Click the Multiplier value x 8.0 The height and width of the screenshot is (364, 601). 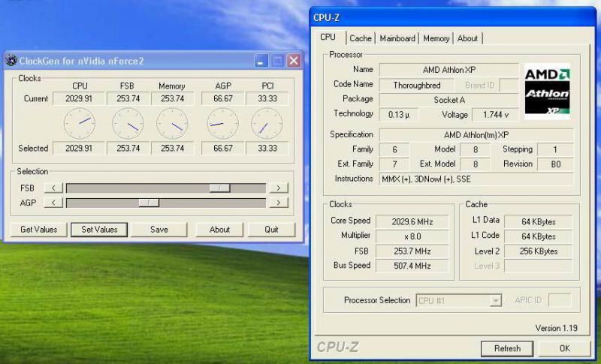412,236
